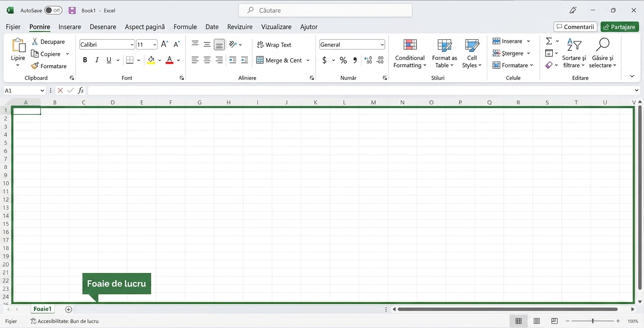
Task: Open Cell Styles gallery
Action: [472, 53]
